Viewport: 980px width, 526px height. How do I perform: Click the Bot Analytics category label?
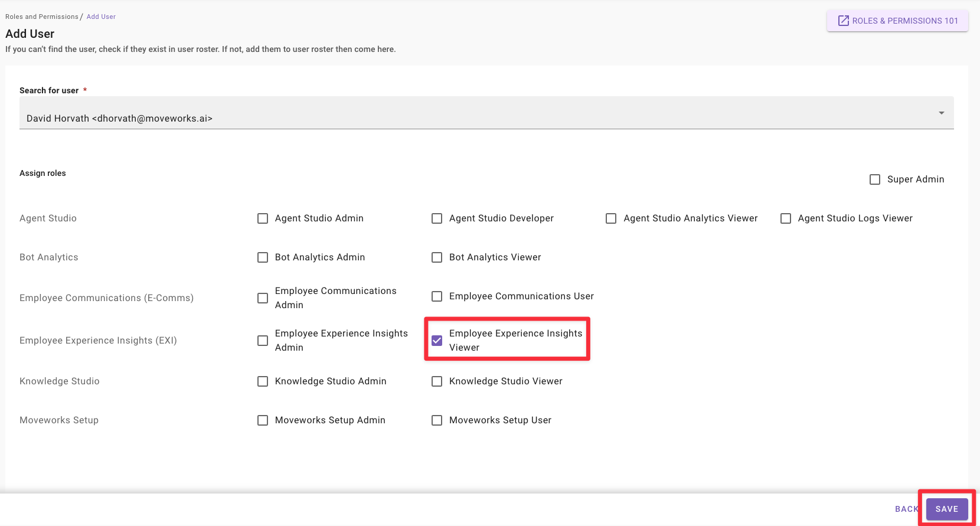(49, 257)
